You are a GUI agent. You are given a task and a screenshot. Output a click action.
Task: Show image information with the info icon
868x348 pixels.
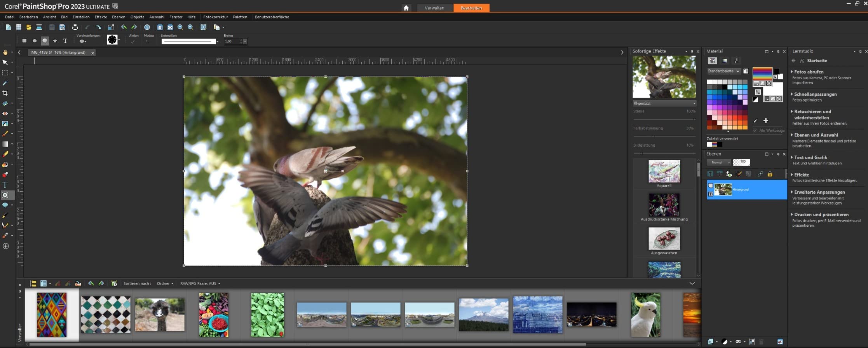click(x=147, y=27)
